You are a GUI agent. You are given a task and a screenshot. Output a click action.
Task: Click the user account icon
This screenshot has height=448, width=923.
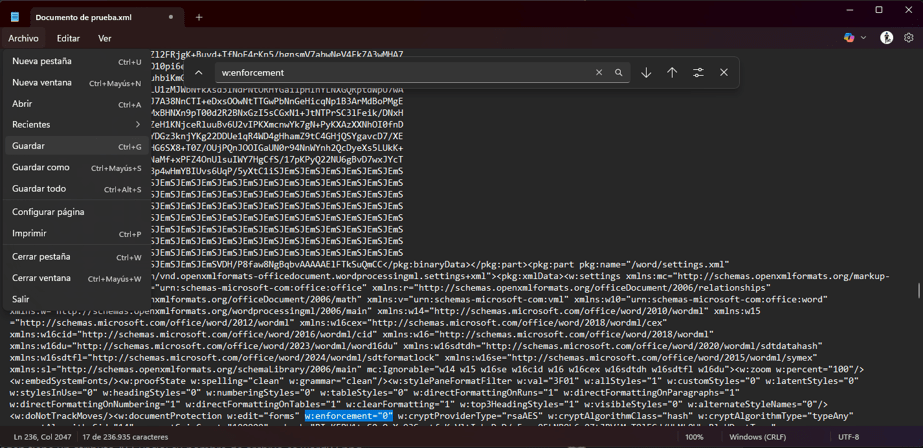click(x=886, y=38)
